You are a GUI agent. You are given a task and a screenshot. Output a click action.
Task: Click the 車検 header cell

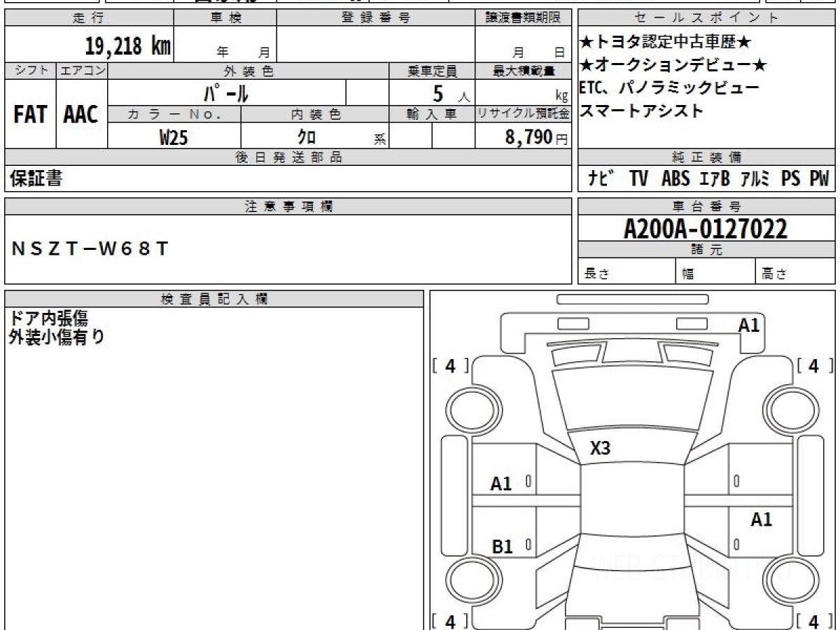[225, 17]
